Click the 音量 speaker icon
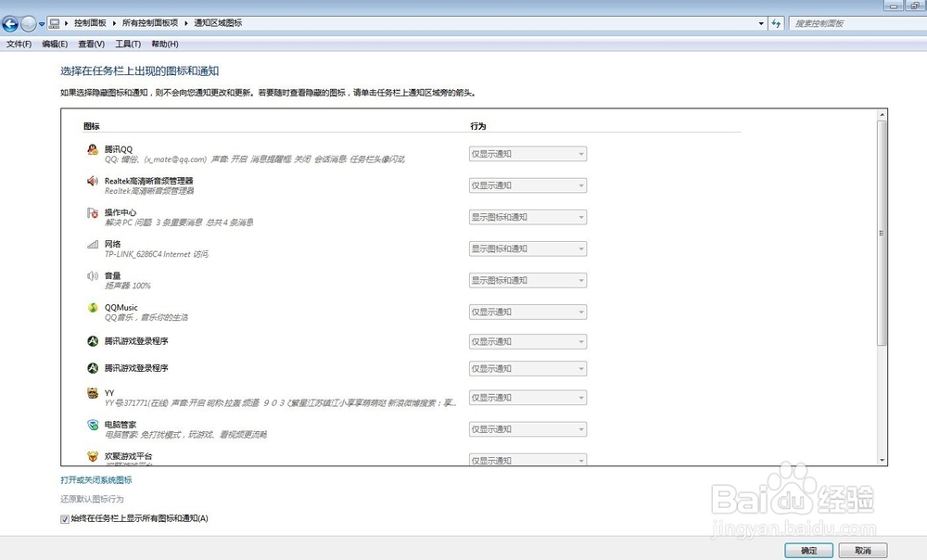 (x=92, y=275)
